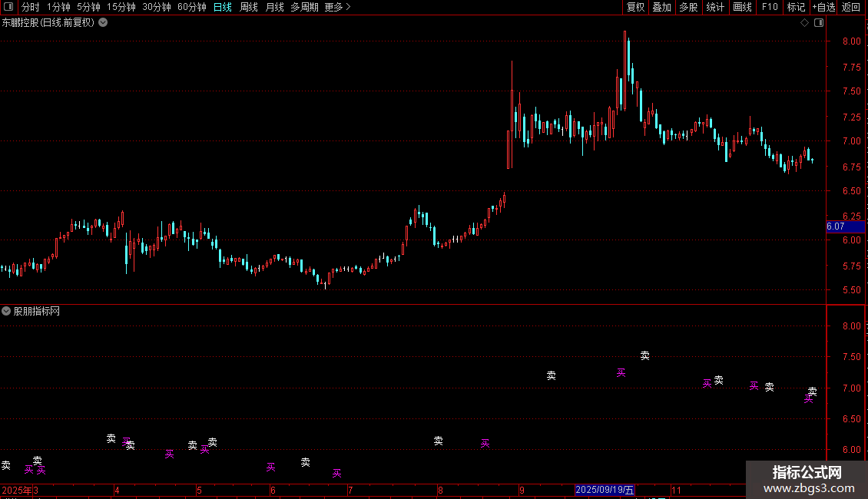Click the 5.50 value on main price axis
868x499 pixels.
pos(851,290)
